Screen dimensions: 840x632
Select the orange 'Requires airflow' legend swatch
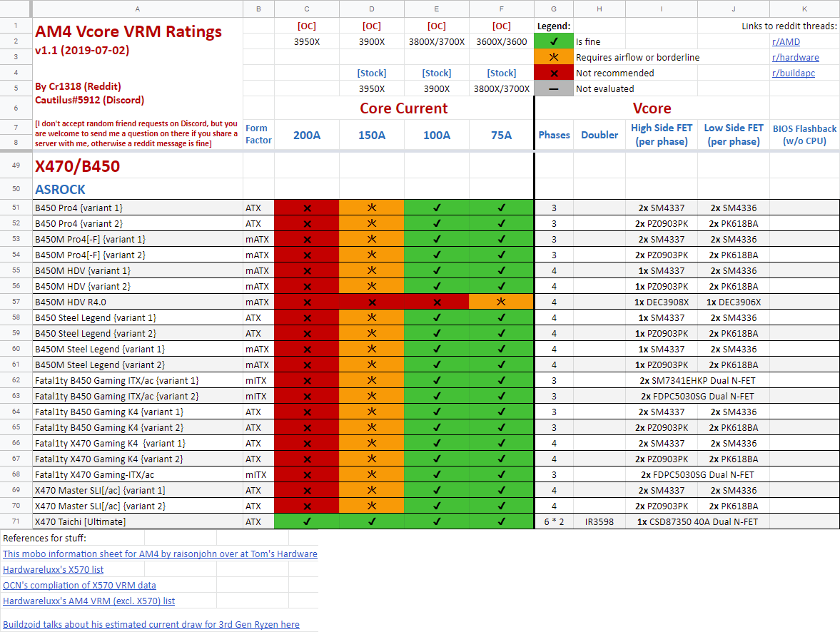click(x=553, y=57)
